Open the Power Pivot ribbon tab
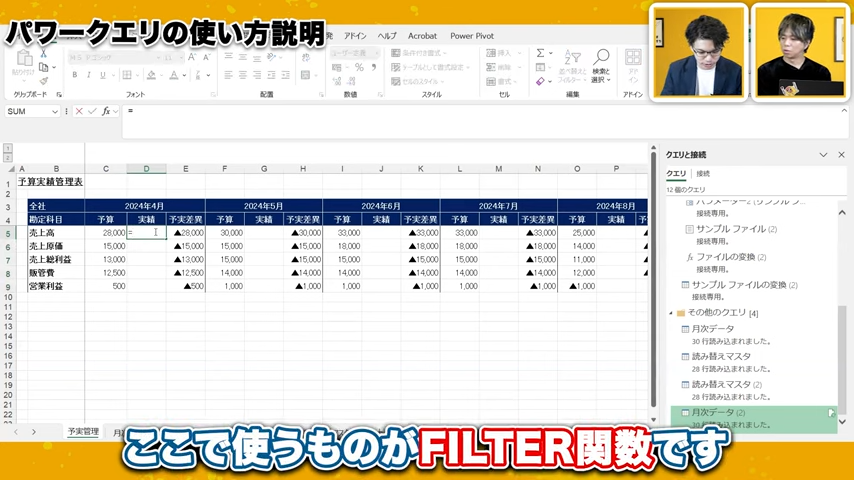 tap(472, 36)
